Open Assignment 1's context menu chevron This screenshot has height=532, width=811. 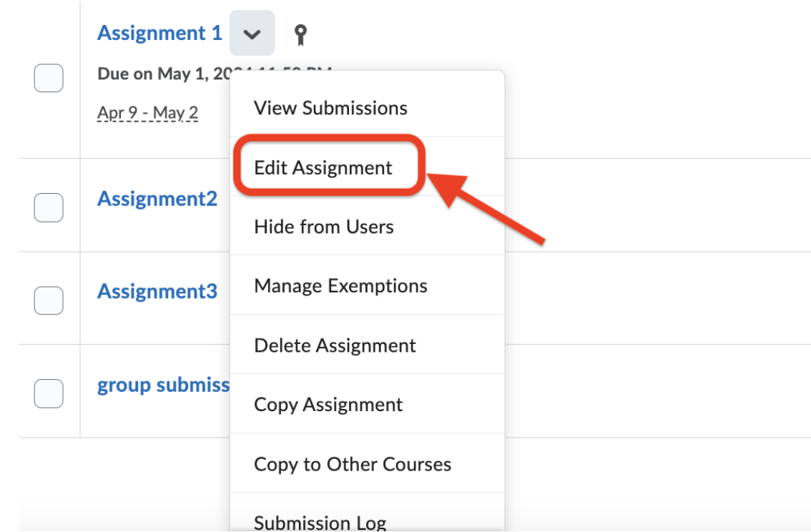click(x=252, y=33)
